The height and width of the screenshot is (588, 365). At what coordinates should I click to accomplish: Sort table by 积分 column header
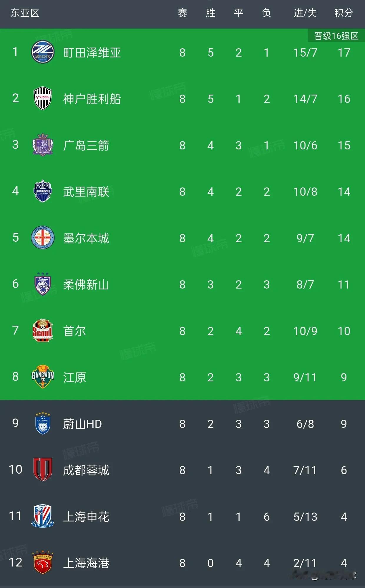tap(344, 13)
